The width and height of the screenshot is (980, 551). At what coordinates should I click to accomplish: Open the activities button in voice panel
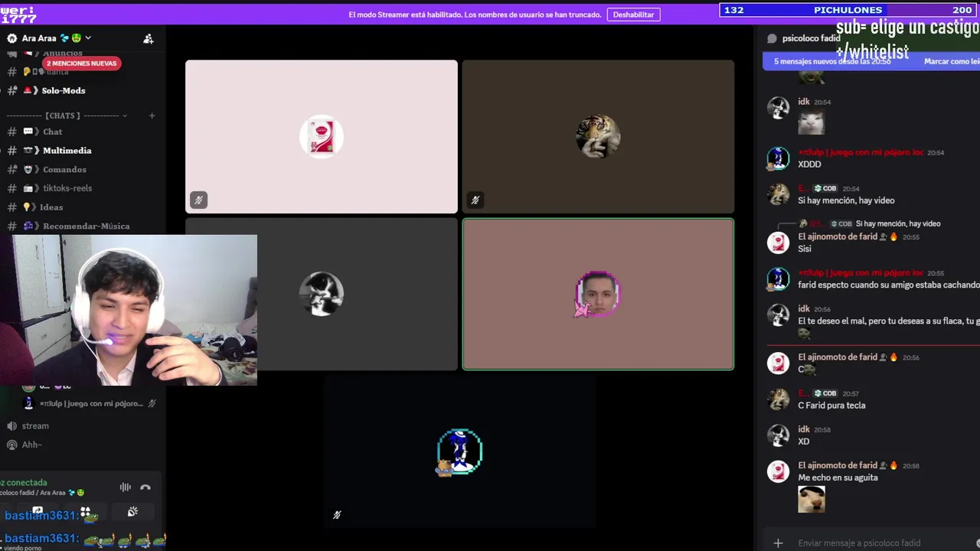[86, 511]
